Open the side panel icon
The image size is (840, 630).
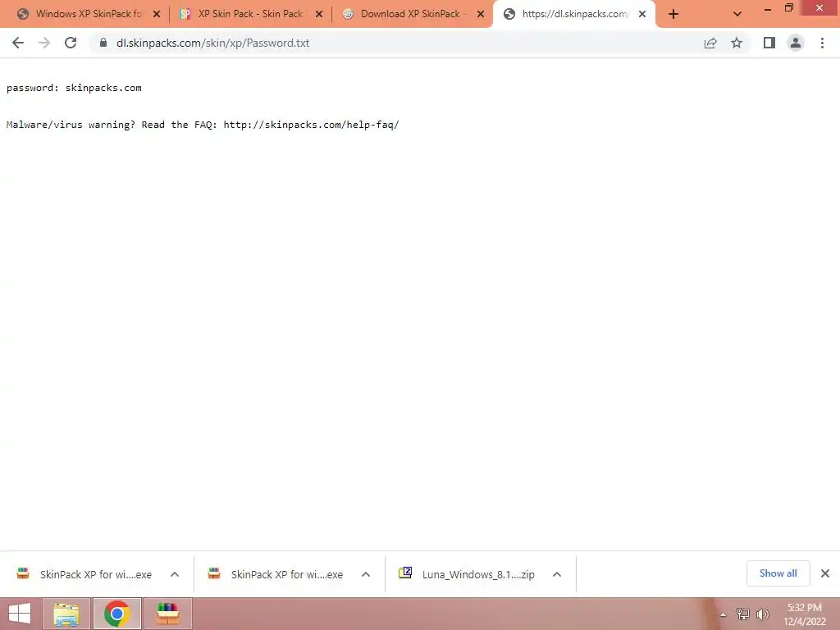(x=769, y=43)
